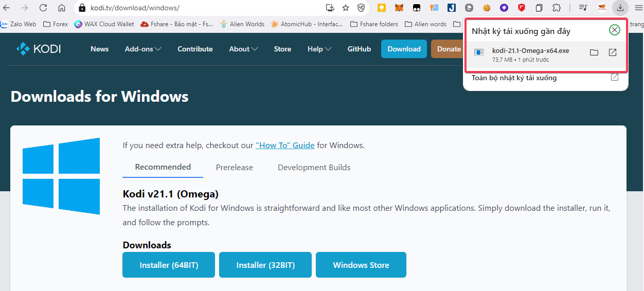Image resolution: width=644 pixels, height=291 pixels.
Task: Open the Windows Store download
Action: [x=361, y=265]
